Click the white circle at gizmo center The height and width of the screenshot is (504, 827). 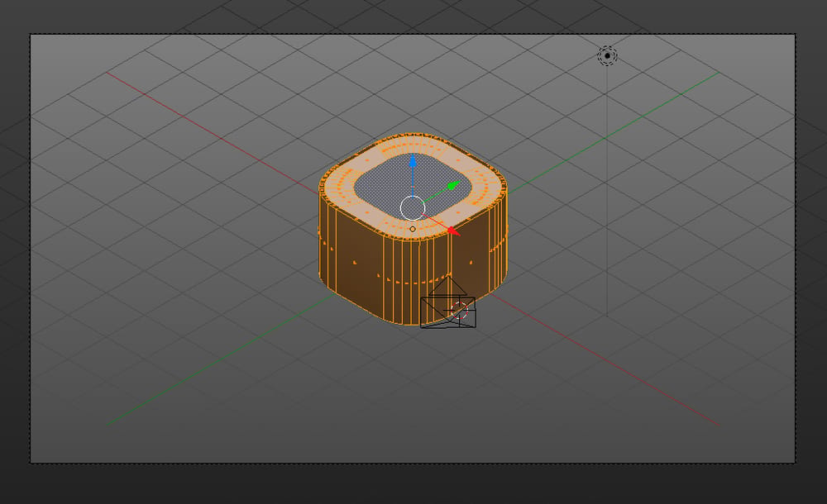tap(413, 207)
